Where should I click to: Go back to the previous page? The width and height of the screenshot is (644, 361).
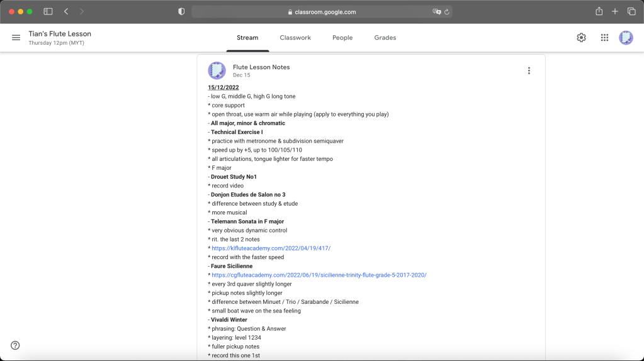[66, 11]
